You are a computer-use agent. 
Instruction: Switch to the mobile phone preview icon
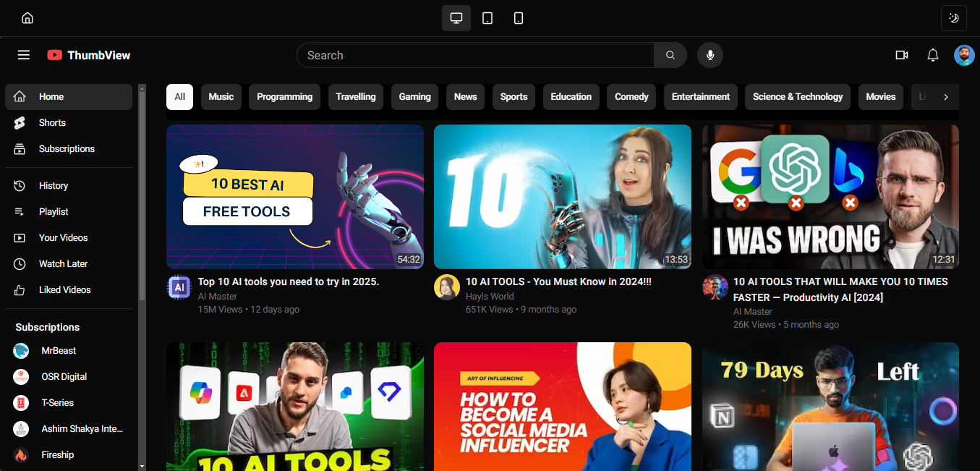coord(518,17)
